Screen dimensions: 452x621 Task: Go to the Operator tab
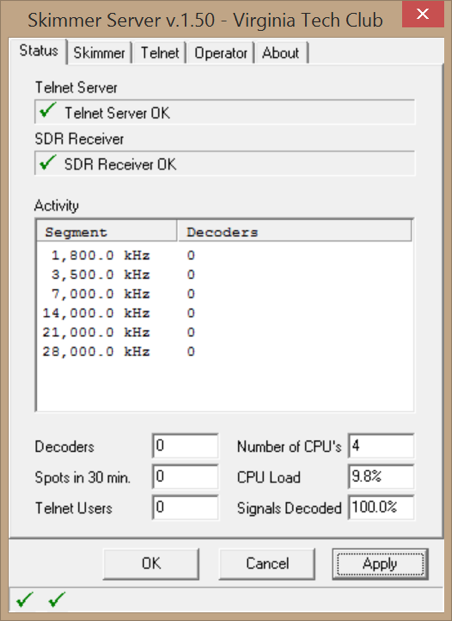[221, 53]
